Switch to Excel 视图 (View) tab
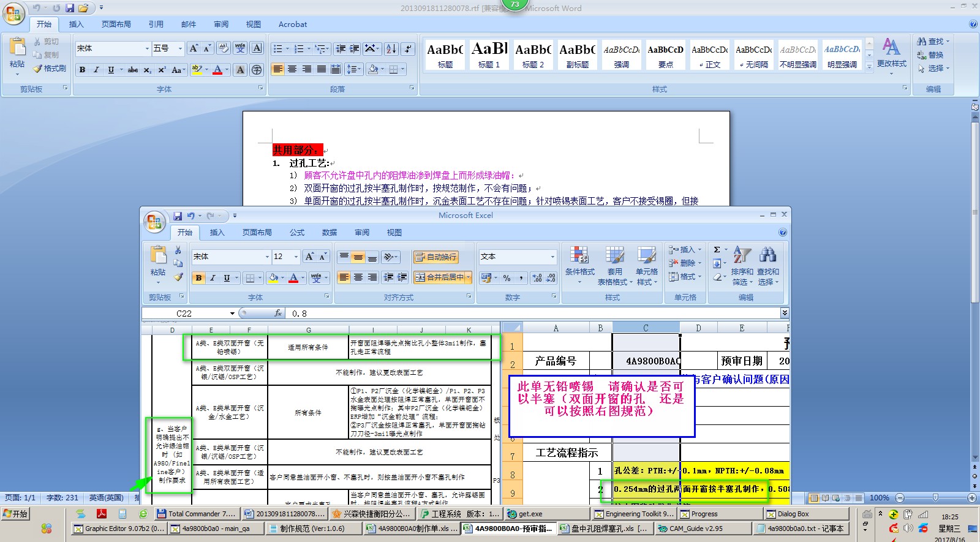Viewport: 980px width, 542px height. [x=394, y=233]
